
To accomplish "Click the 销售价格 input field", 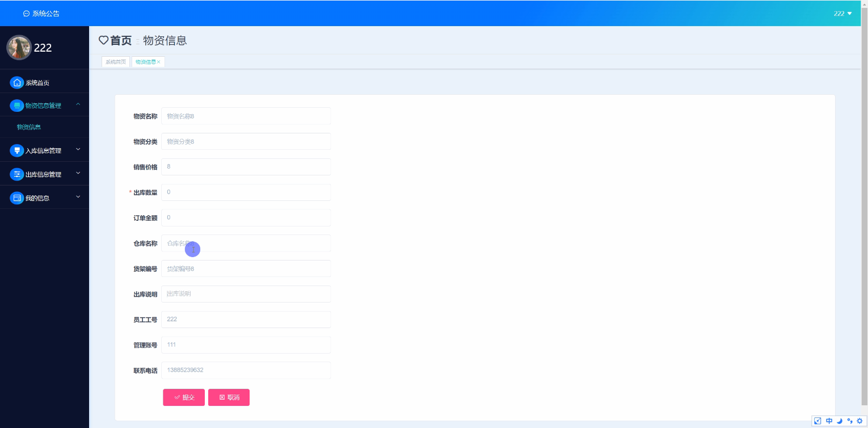I will (246, 167).
